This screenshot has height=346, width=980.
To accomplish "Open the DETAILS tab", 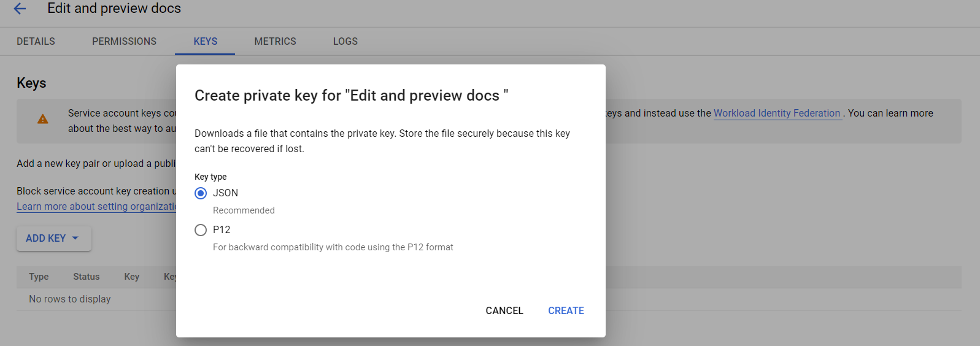I will [x=36, y=41].
